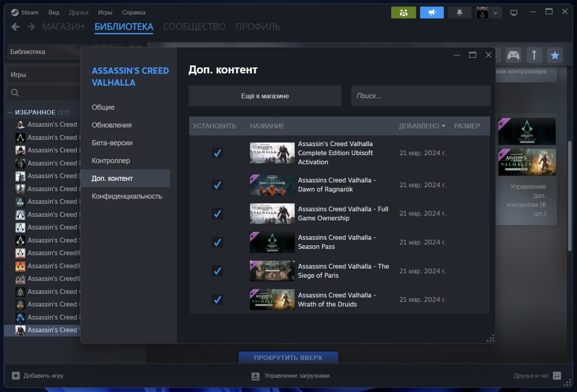Click the Friends and chat grid icon
This screenshot has height=392, width=577.
click(557, 375)
